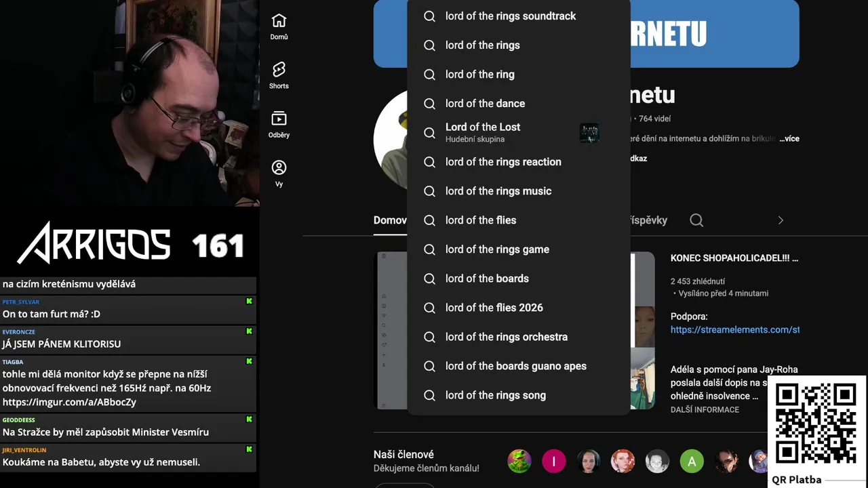Screen dimensions: 868x488
Task: Expand channel description via …více
Action: pos(789,138)
